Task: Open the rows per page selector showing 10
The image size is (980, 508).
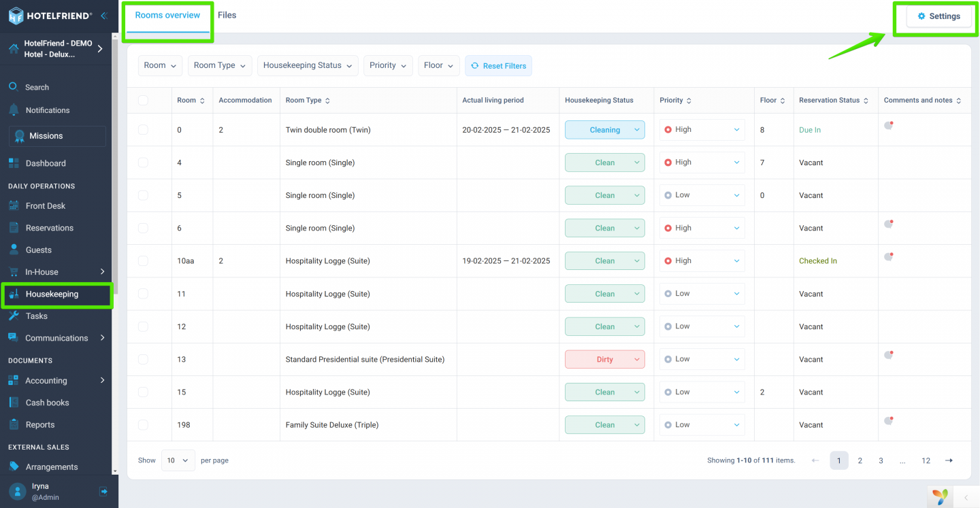Action: (x=178, y=460)
